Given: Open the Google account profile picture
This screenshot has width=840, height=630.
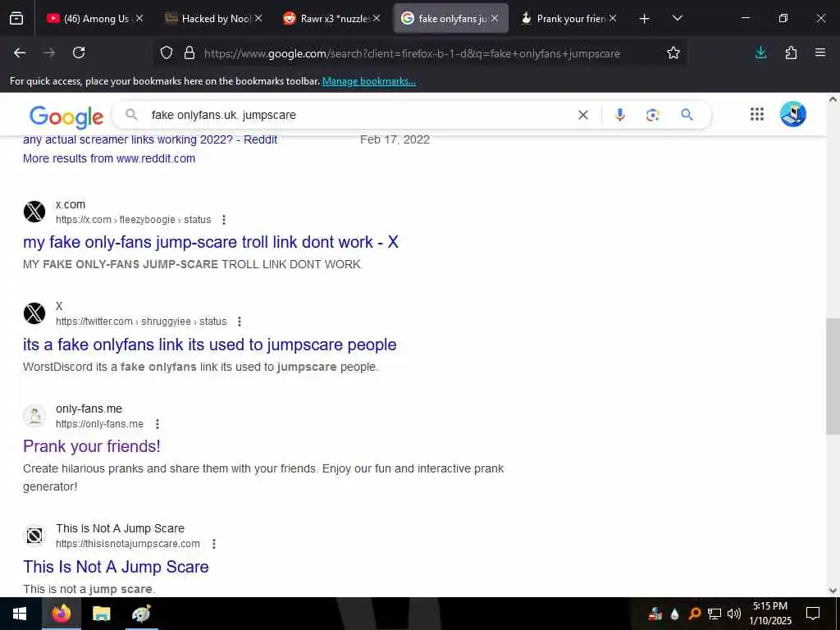Looking at the screenshot, I should point(793,114).
